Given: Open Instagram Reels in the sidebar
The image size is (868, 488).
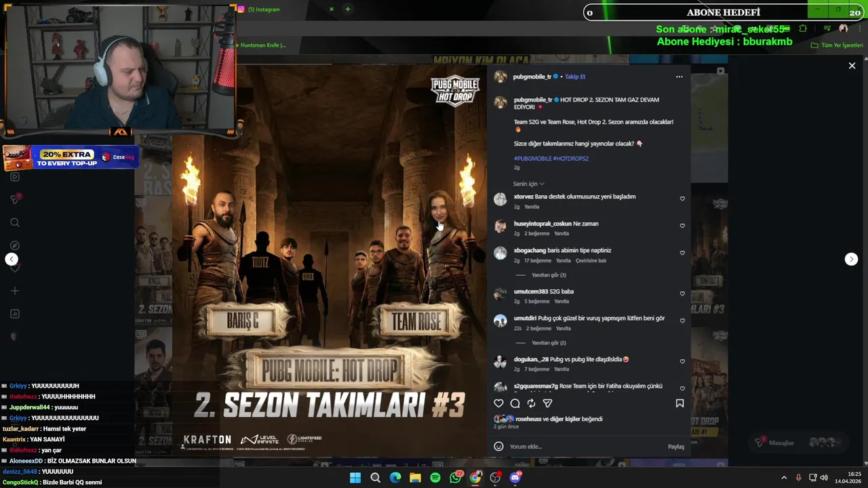Looking at the screenshot, I should [x=15, y=177].
